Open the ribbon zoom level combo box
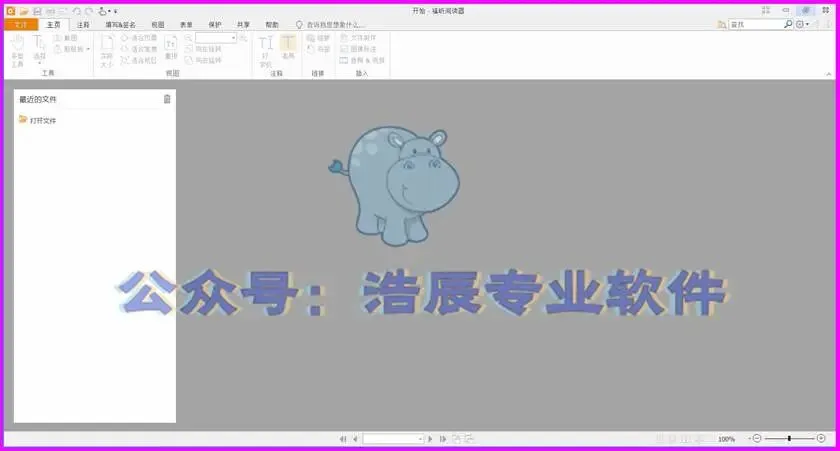 pyautogui.click(x=216, y=38)
